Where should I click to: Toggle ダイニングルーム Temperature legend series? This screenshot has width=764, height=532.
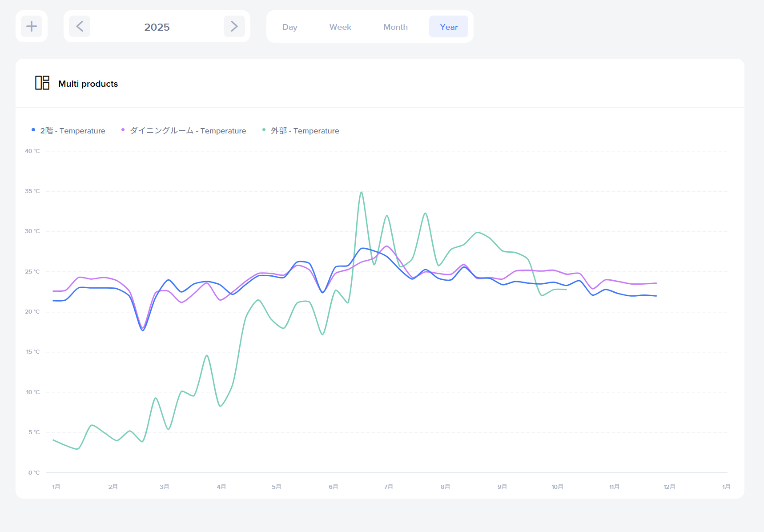(x=188, y=131)
